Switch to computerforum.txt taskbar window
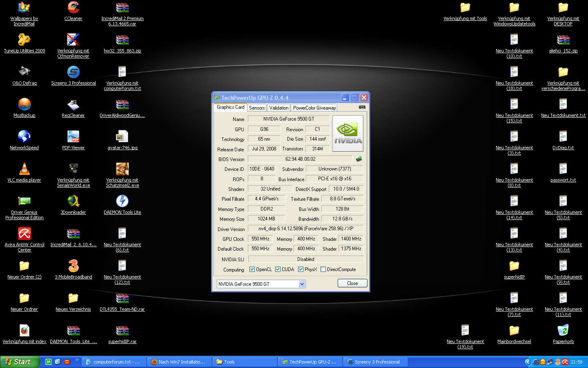The width and height of the screenshot is (588, 368). [114, 362]
